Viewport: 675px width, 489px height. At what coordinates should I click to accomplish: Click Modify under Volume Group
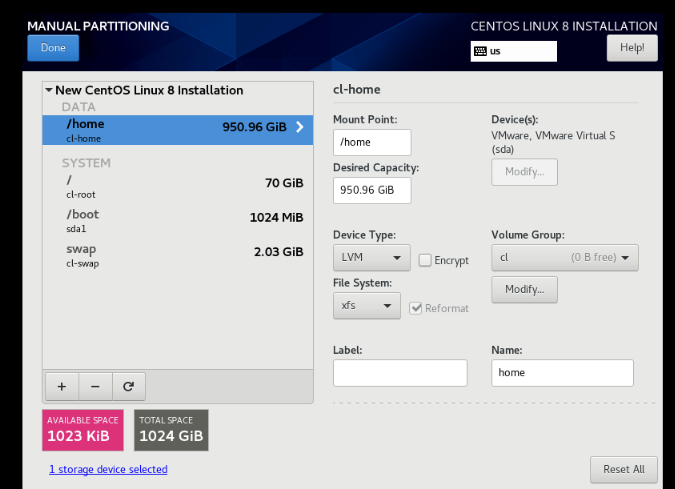[x=524, y=289]
